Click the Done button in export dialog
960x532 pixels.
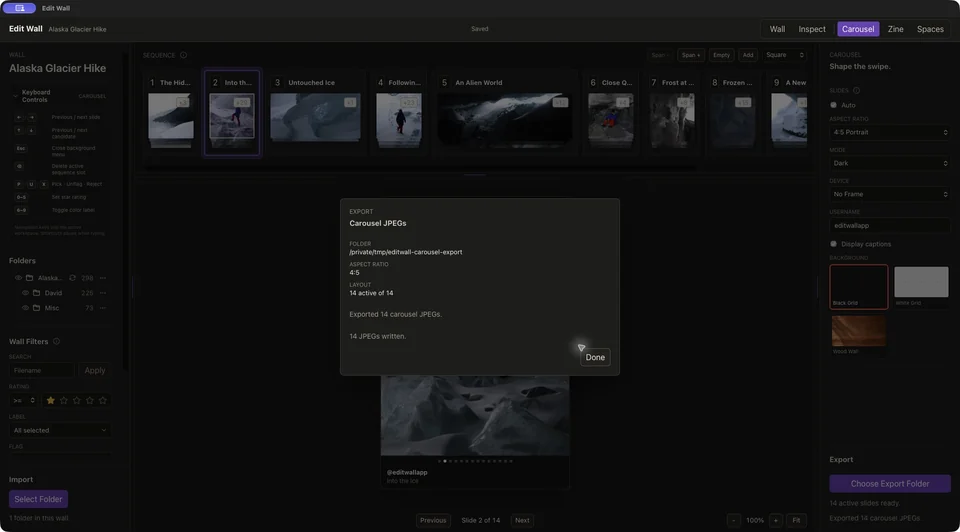[x=594, y=358]
